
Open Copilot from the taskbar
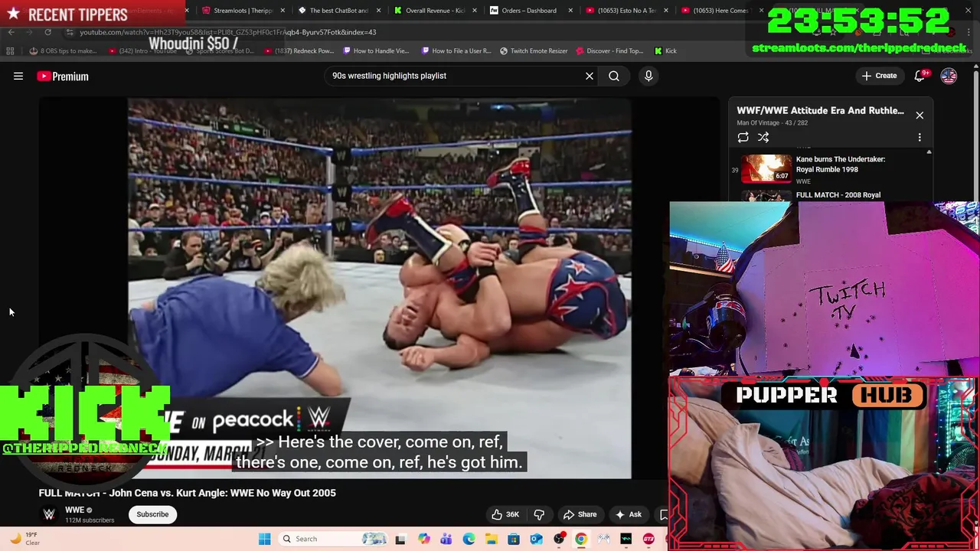[x=423, y=539]
